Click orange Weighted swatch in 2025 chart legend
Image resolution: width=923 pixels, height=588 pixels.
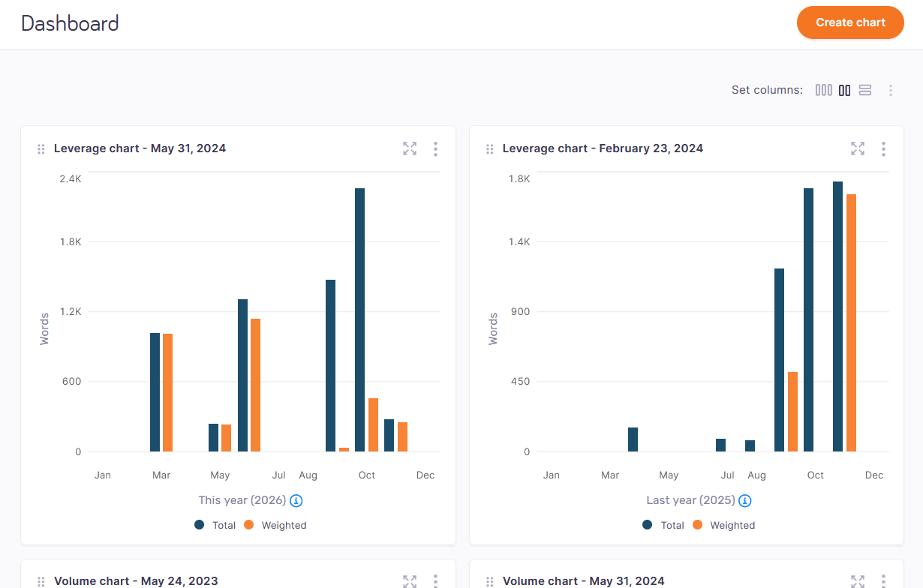coord(698,525)
